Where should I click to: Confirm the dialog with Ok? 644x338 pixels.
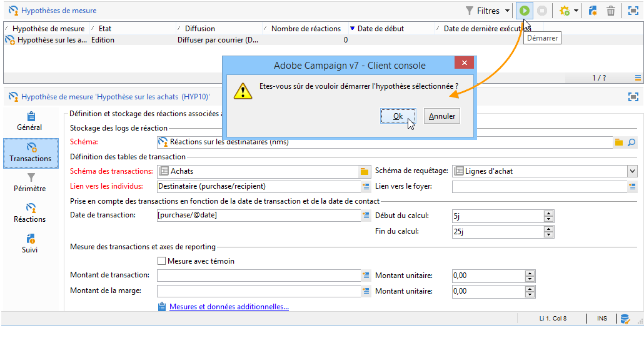click(x=398, y=116)
